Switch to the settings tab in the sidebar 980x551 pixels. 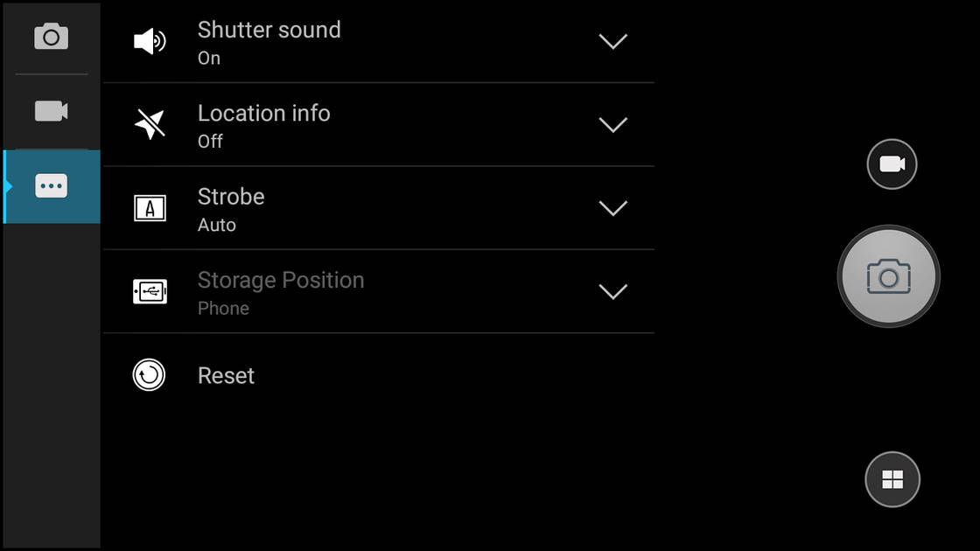pos(51,185)
